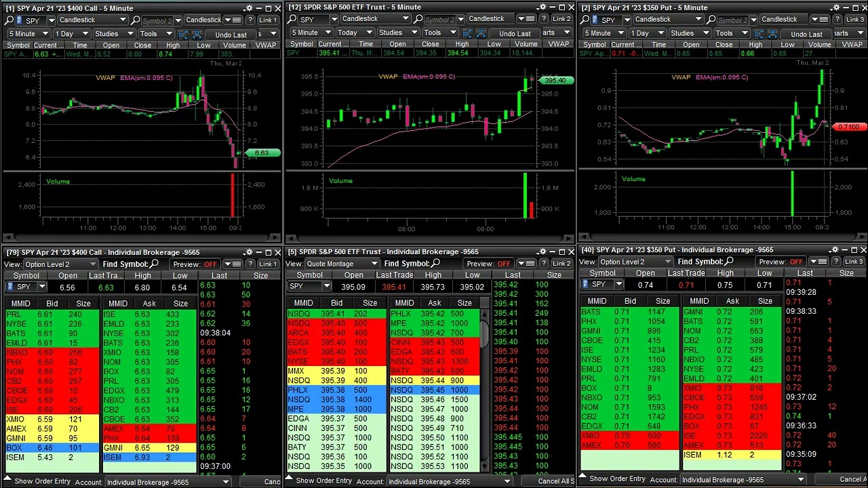The height and width of the screenshot is (488, 868).
Task: Click scrollbar of SPDR ETF ask book
Action: [x=485, y=391]
